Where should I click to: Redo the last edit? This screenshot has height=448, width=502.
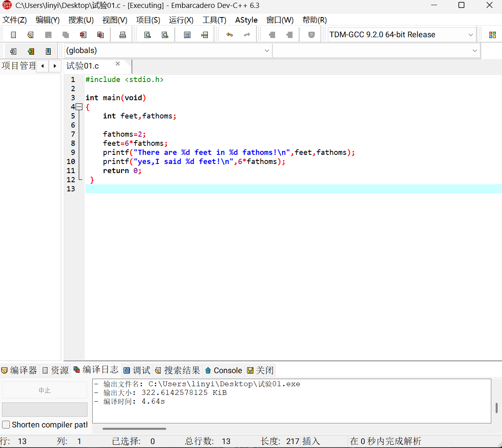[247, 35]
